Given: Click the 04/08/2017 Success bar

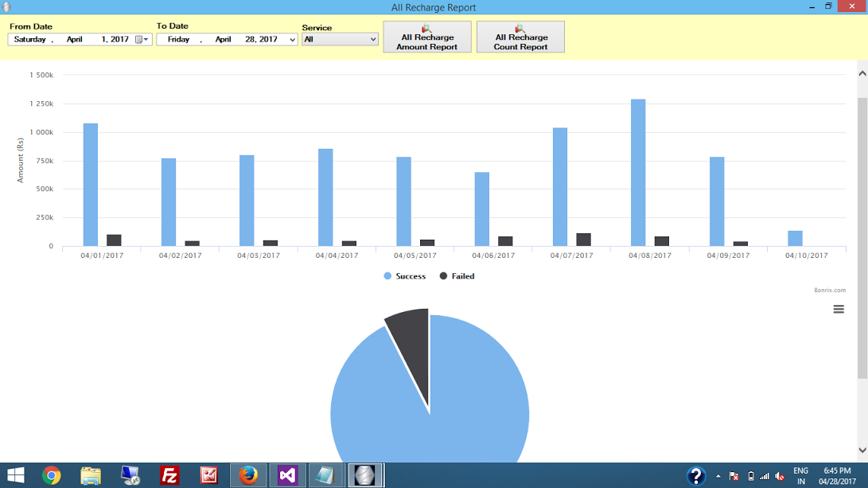Looking at the screenshot, I should (x=638, y=173).
